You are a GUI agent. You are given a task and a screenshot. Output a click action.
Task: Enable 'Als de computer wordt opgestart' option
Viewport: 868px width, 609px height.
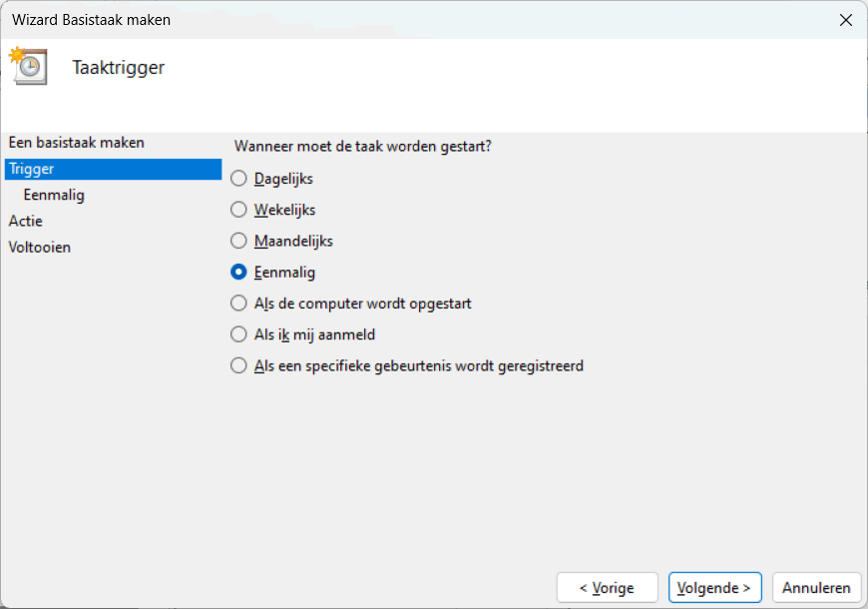click(238, 303)
